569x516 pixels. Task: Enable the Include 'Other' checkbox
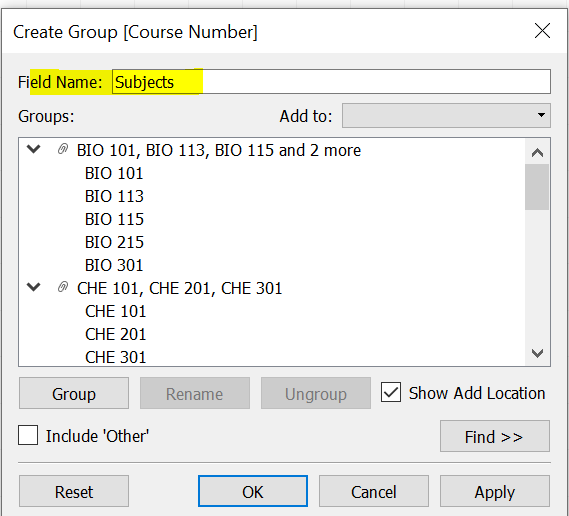[28, 435]
